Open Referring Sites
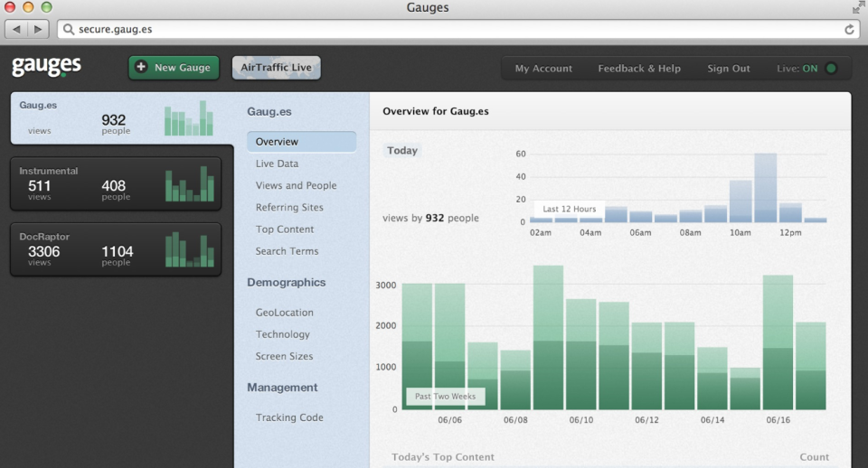The height and width of the screenshot is (468, 868). click(289, 208)
